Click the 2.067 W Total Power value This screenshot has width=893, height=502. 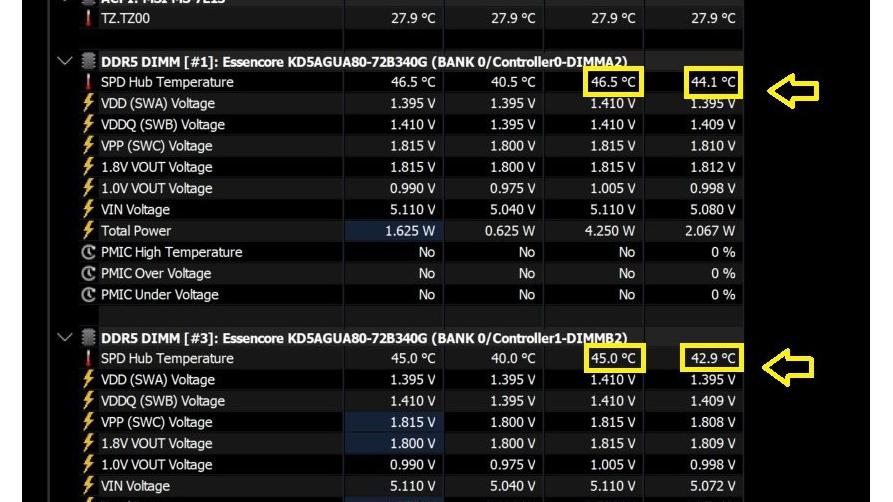(x=710, y=231)
